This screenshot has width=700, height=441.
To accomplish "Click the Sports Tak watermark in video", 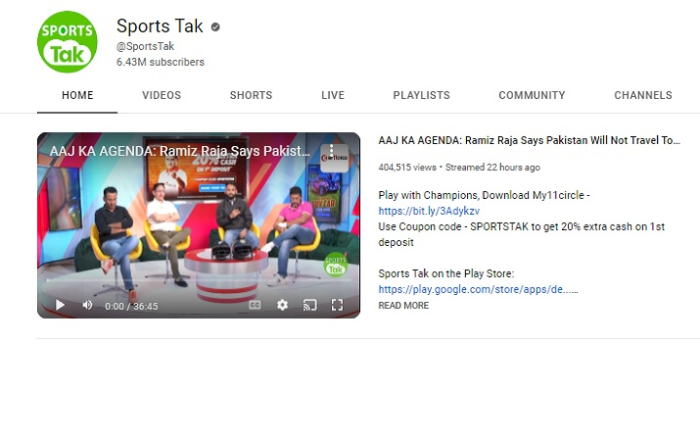I will 336,266.
